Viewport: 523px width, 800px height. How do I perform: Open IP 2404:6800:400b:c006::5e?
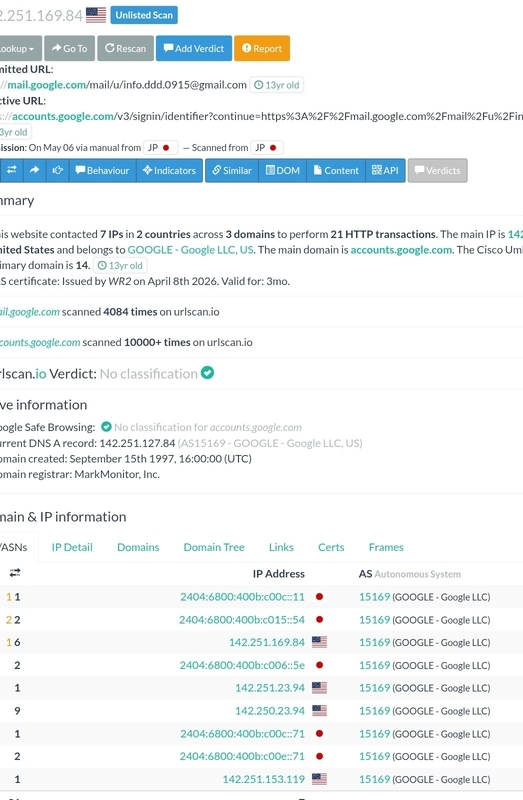click(242, 665)
